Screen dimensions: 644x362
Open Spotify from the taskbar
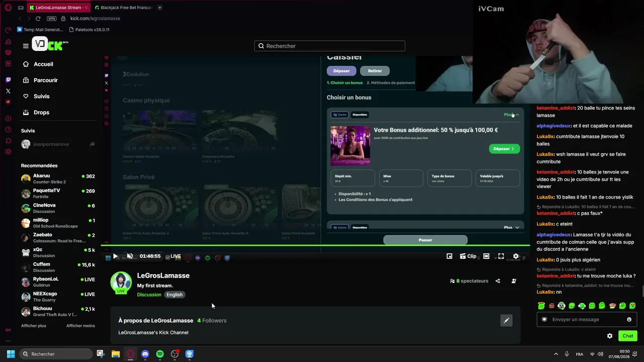pyautogui.click(x=160, y=354)
